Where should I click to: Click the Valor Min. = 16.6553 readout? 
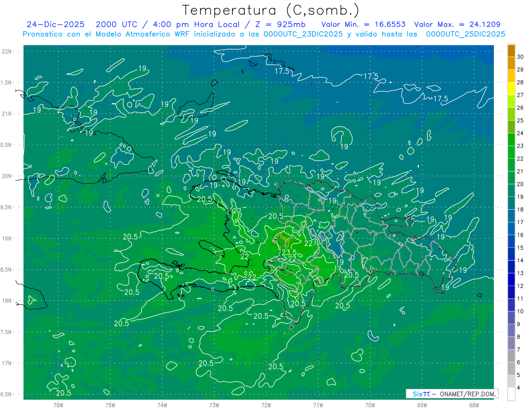(363, 24)
